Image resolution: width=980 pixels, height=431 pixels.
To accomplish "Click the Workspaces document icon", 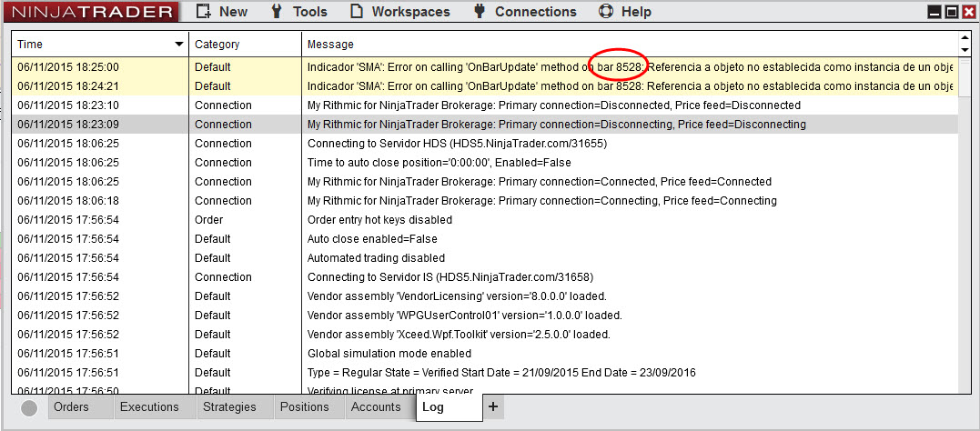I will click(357, 11).
